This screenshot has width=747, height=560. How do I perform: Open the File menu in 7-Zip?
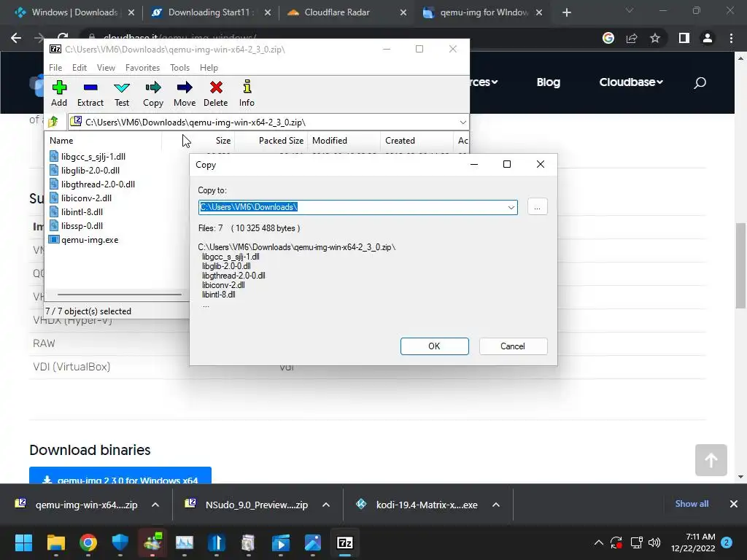55,68
